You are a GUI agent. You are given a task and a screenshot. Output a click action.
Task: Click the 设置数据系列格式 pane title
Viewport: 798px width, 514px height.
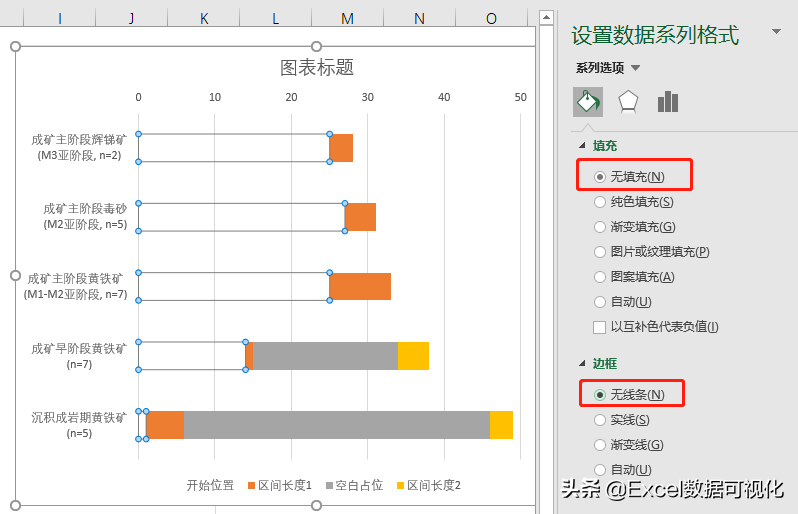click(x=655, y=36)
